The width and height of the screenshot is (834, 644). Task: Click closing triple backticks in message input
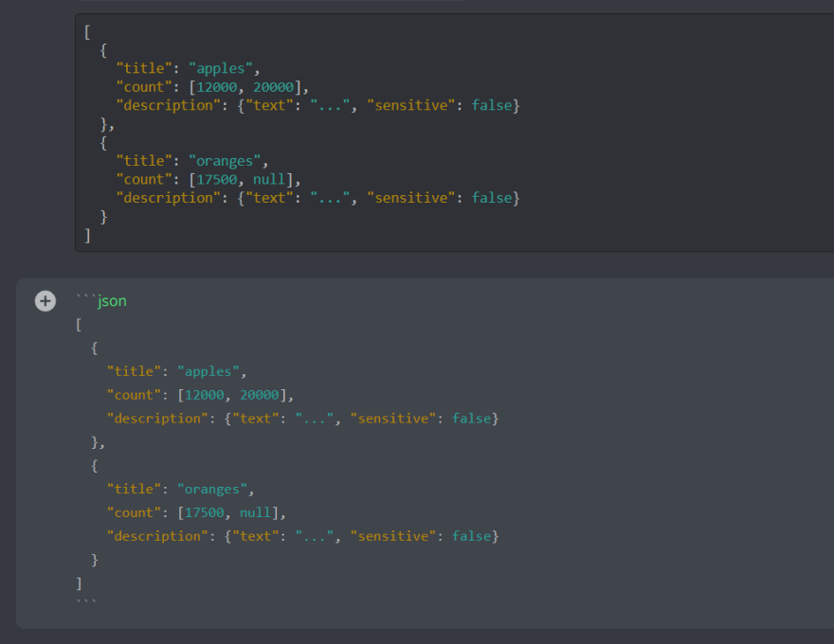(86, 602)
